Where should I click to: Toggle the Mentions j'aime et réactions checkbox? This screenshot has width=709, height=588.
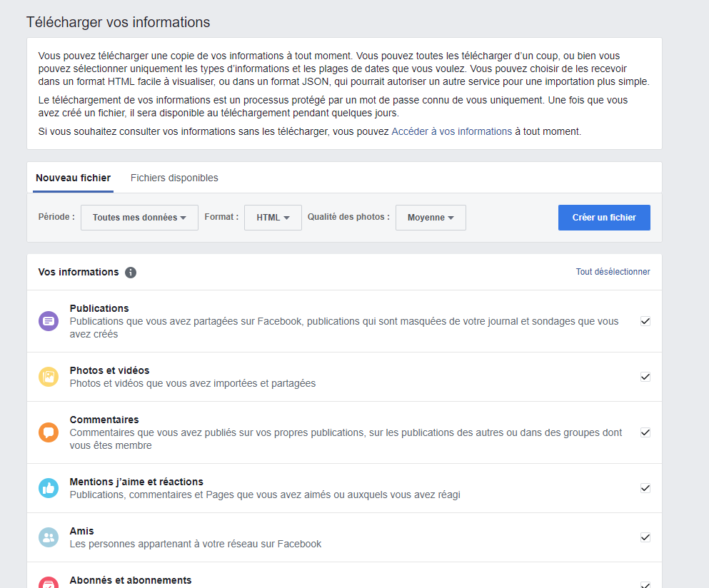coord(645,488)
